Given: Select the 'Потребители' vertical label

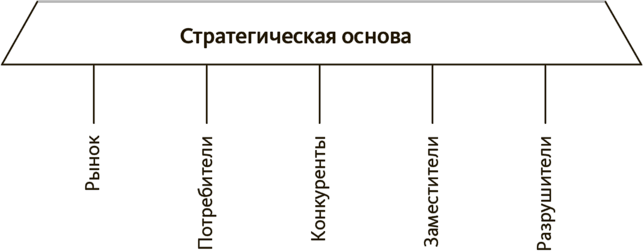Looking at the screenshot, I should click(x=206, y=193).
